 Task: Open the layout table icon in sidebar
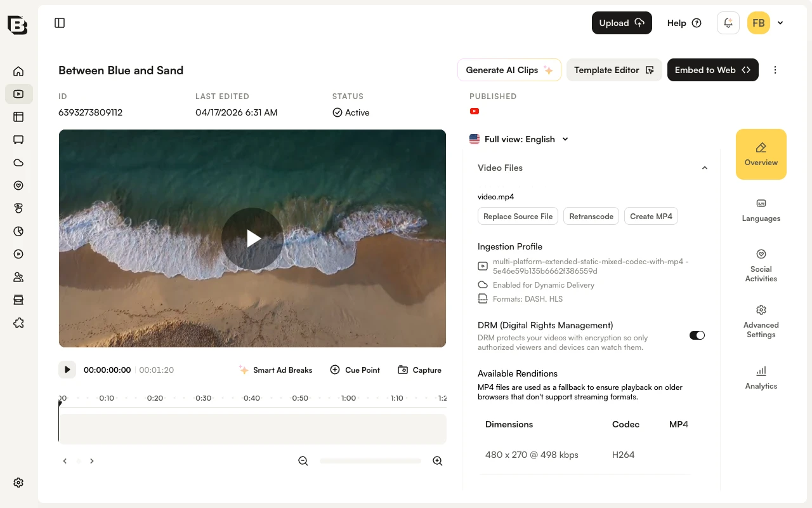[18, 117]
